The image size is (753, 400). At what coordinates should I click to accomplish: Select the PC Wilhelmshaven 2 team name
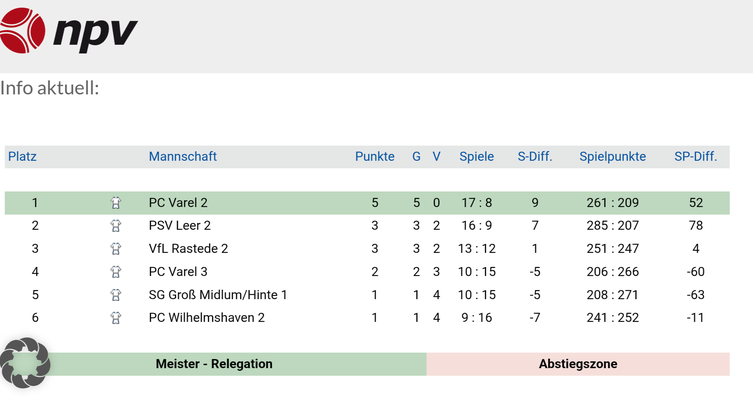[207, 318]
